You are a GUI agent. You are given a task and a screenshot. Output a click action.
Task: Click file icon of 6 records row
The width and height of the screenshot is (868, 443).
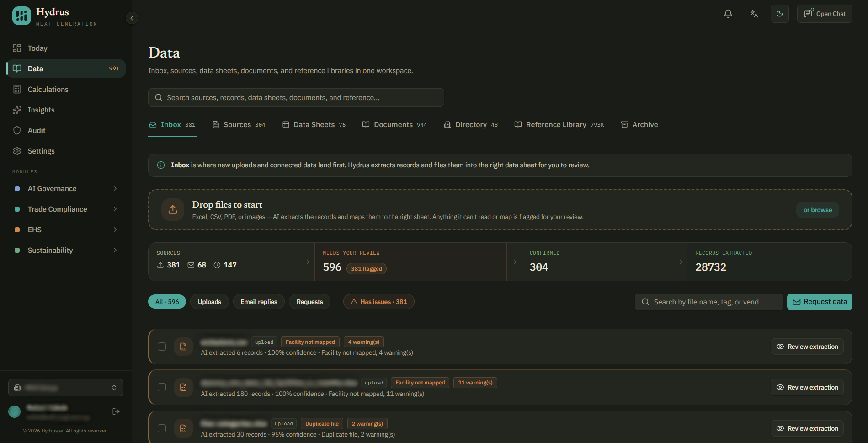click(x=183, y=347)
